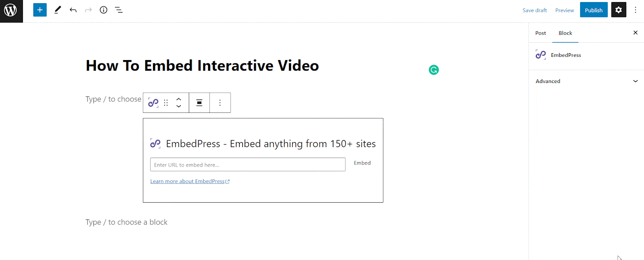Move the EmbedPress block up

(179, 99)
